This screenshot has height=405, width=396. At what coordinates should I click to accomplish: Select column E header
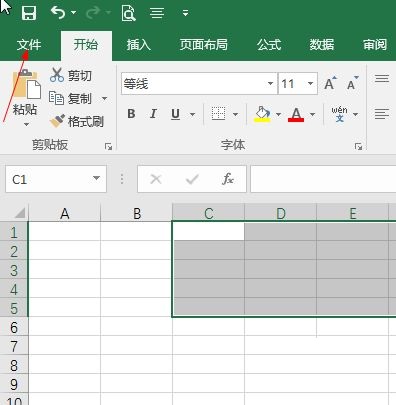pos(353,213)
